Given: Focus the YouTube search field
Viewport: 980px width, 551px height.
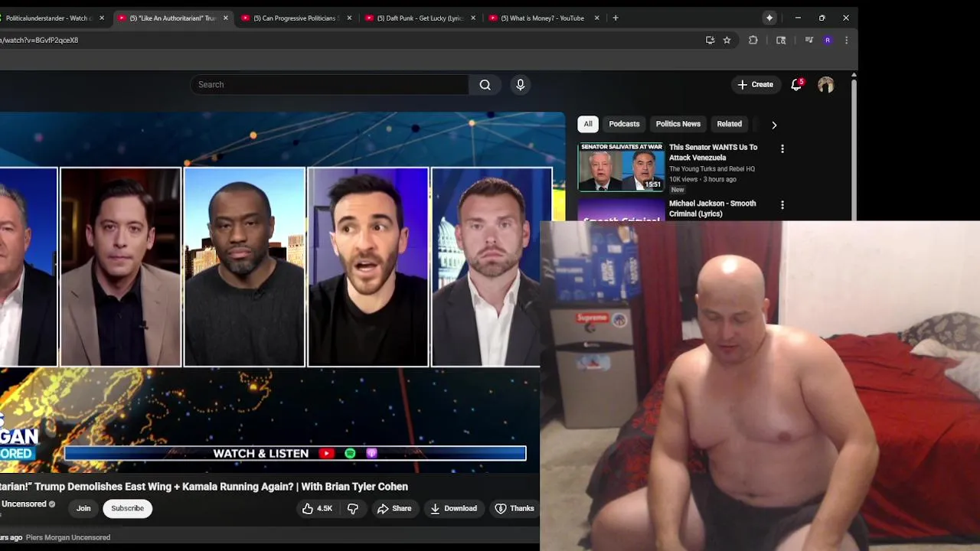Looking at the screenshot, I should (x=329, y=85).
